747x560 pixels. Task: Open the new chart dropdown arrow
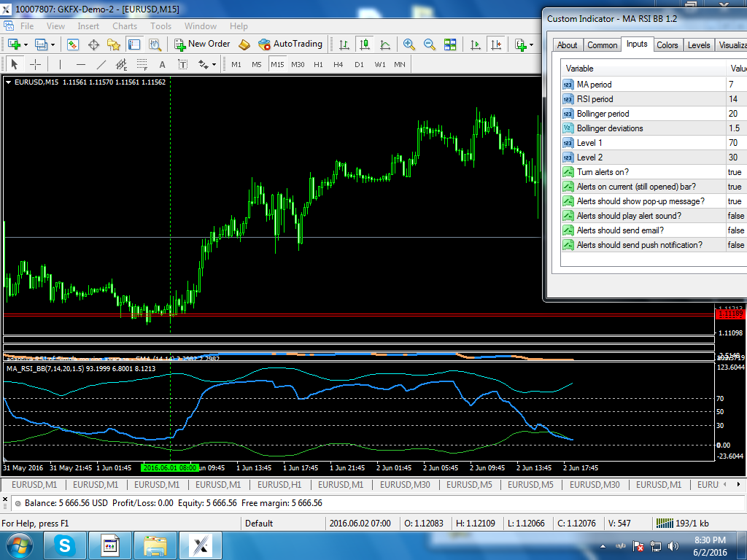[26, 44]
